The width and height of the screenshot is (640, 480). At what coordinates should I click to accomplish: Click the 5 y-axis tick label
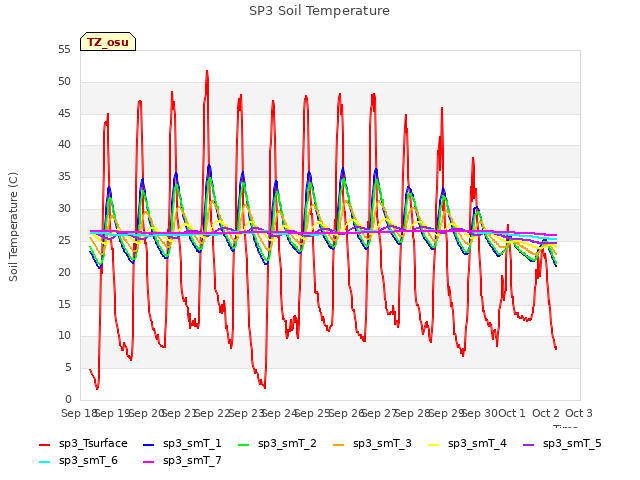point(68,368)
